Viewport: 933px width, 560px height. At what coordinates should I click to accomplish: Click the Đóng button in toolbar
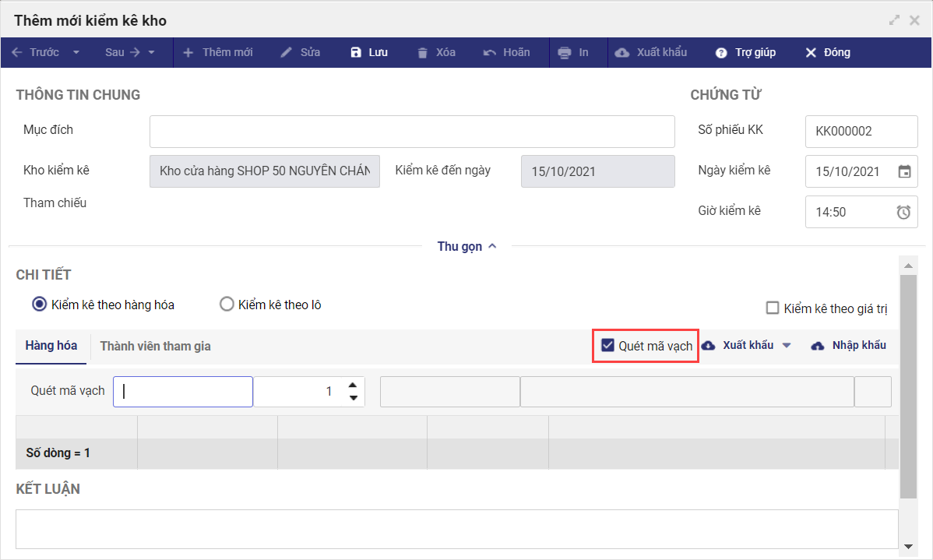[x=828, y=52]
